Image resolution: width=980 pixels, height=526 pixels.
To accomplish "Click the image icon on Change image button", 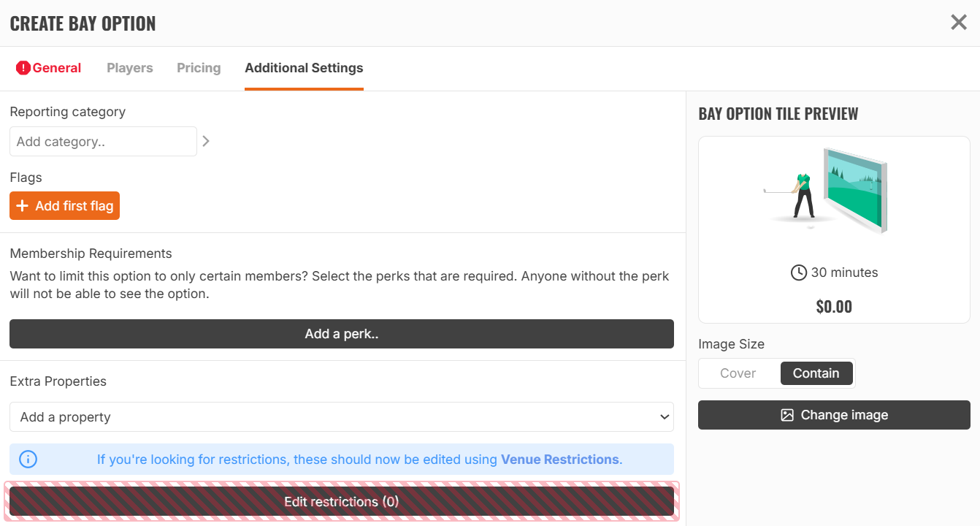I will tap(787, 415).
